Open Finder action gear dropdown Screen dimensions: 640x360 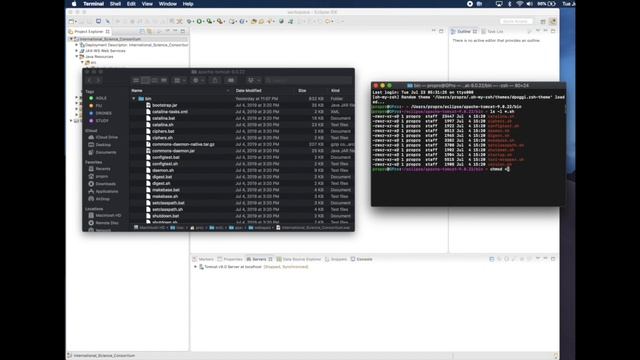click(198, 80)
